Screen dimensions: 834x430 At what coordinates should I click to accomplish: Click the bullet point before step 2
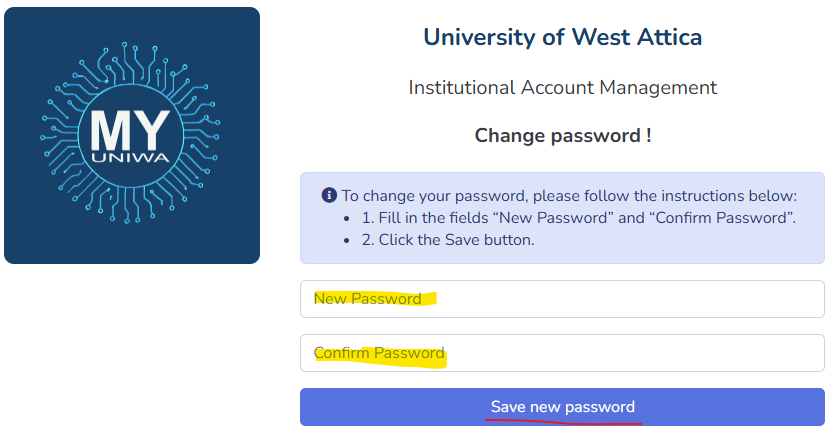[347, 241]
